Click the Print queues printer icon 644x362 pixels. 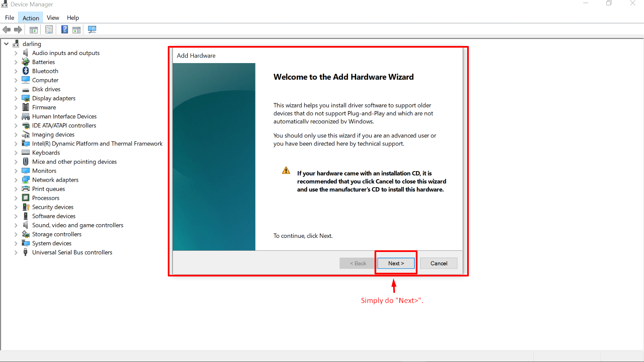[x=26, y=189]
